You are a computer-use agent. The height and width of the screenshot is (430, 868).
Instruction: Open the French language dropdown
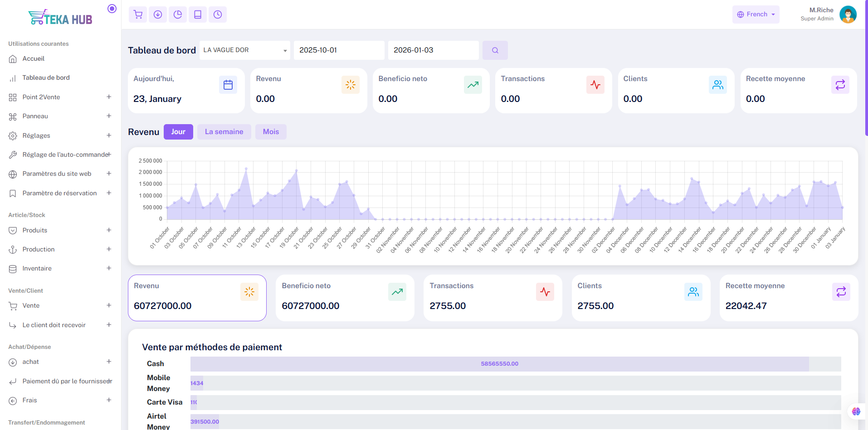tap(756, 14)
